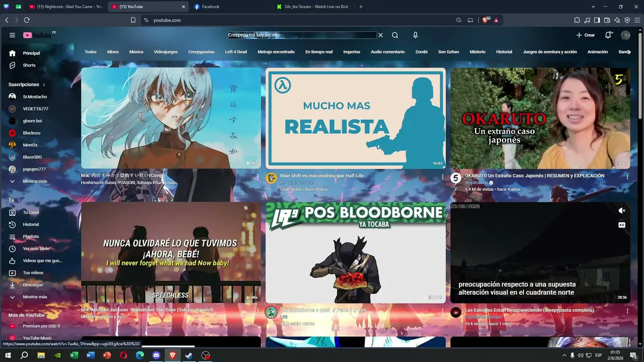Open Brave Wallet icon
This screenshot has height=362, width=644.
(607, 20)
